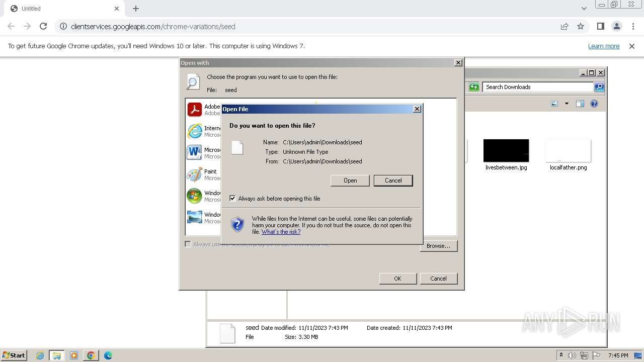644x362 pixels.
Task: Reload the Chrome page
Action: (43, 26)
